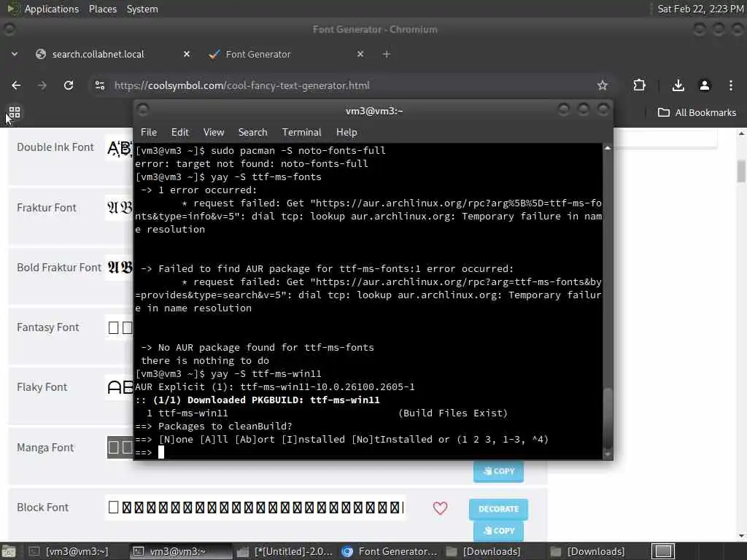Click the Block Font label
The width and height of the screenshot is (747, 560).
point(42,507)
